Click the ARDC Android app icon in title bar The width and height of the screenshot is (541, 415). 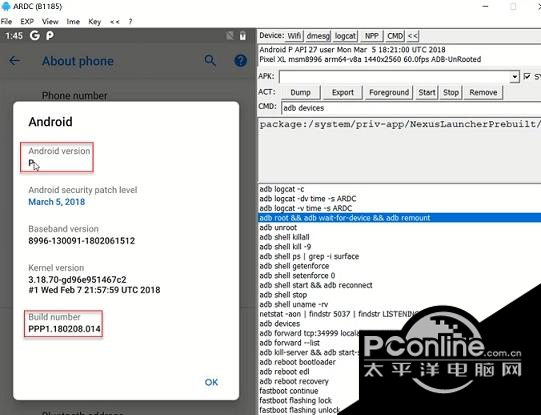point(6,6)
